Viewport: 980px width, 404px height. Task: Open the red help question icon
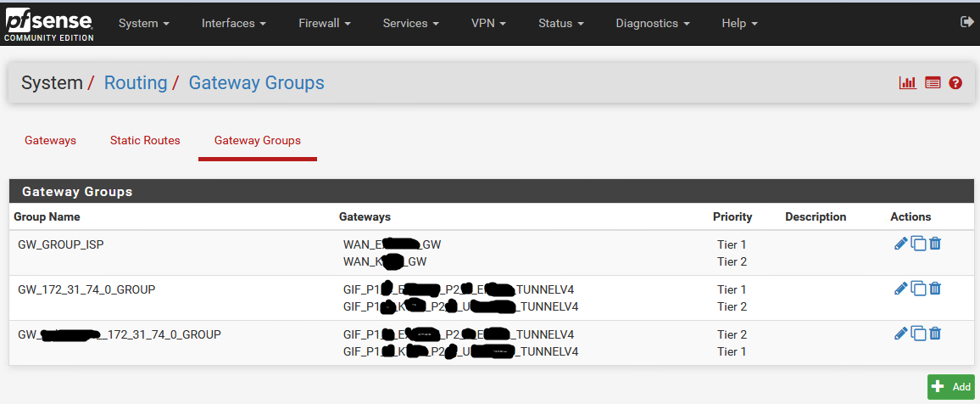coord(955,83)
